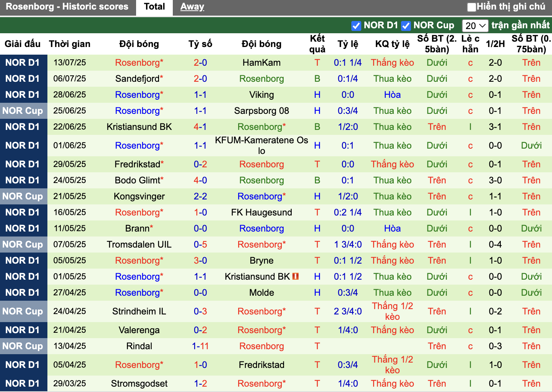This screenshot has height=392, width=552.
Task: Open KFUM-Kameratene Oslo team link
Action: coord(261,146)
